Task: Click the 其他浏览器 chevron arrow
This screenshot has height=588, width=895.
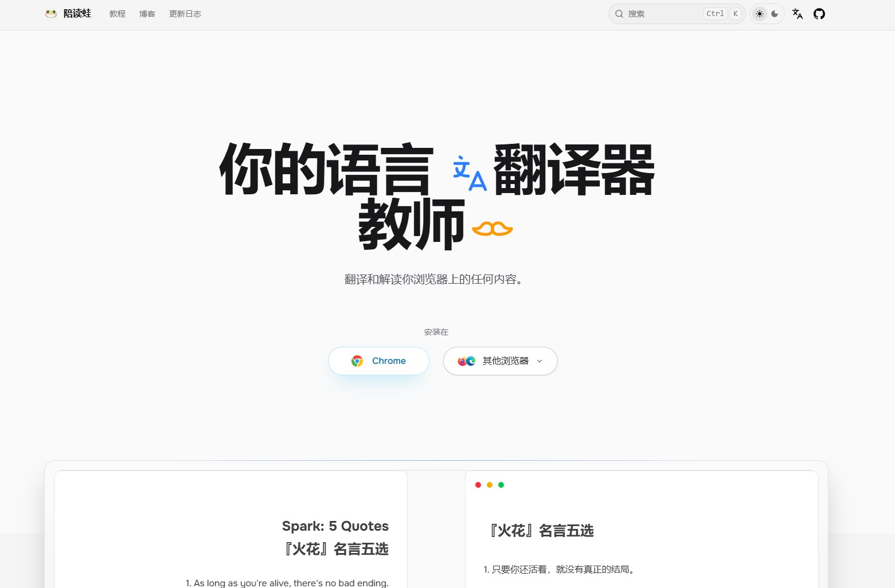Action: (x=540, y=361)
